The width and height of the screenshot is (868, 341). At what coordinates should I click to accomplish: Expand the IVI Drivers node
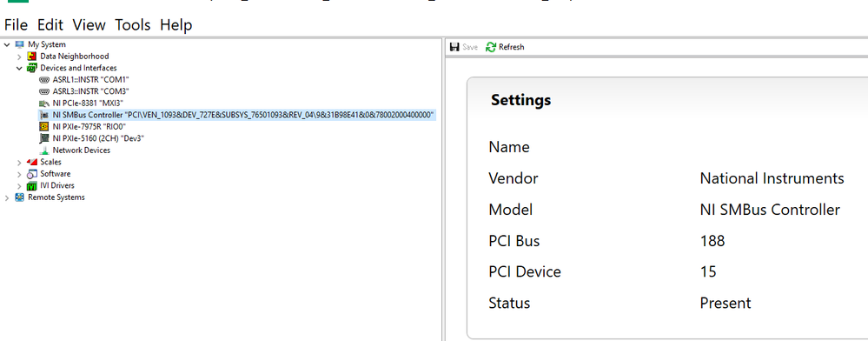pyautogui.click(x=19, y=186)
